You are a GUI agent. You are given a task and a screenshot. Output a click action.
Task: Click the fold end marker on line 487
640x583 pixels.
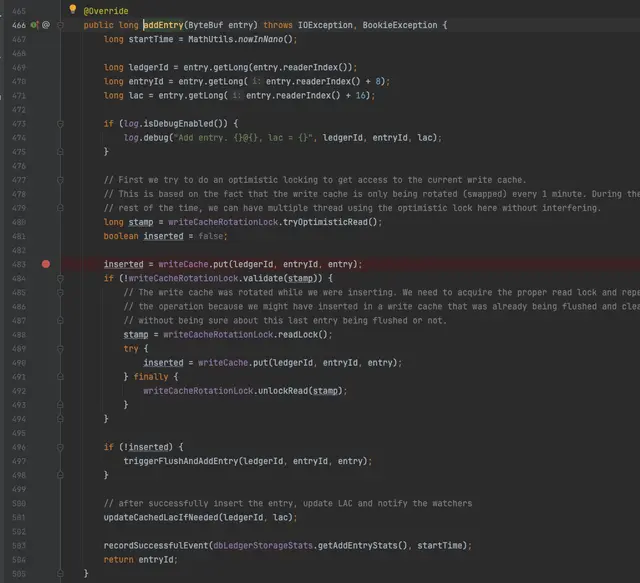tap(60, 321)
